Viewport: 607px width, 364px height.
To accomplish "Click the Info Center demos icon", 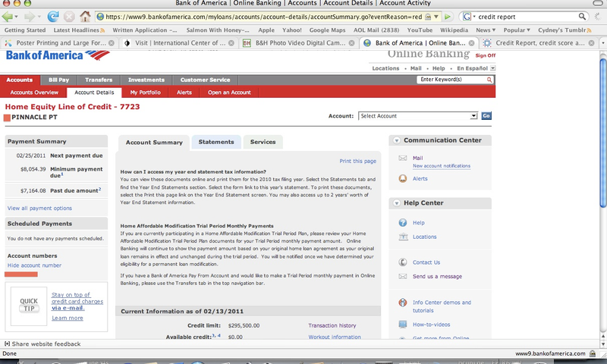I will click(403, 303).
